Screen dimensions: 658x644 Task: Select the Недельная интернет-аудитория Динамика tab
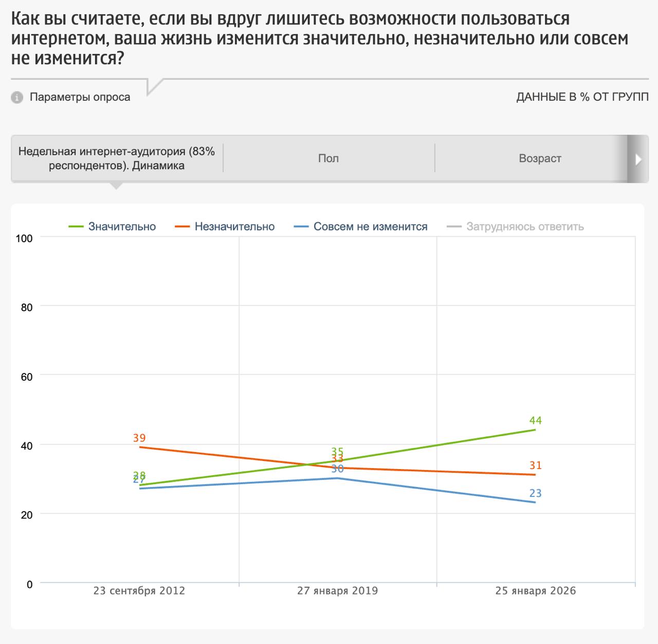(117, 158)
